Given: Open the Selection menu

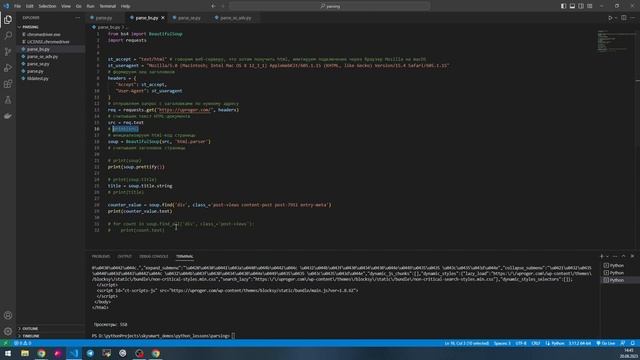Looking at the screenshot, I should (x=47, y=6).
